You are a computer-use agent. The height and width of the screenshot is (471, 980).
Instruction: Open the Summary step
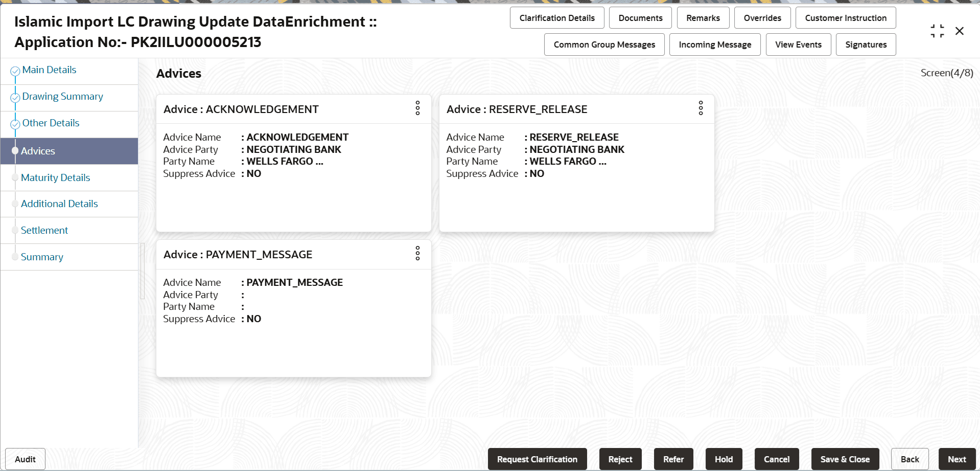42,257
